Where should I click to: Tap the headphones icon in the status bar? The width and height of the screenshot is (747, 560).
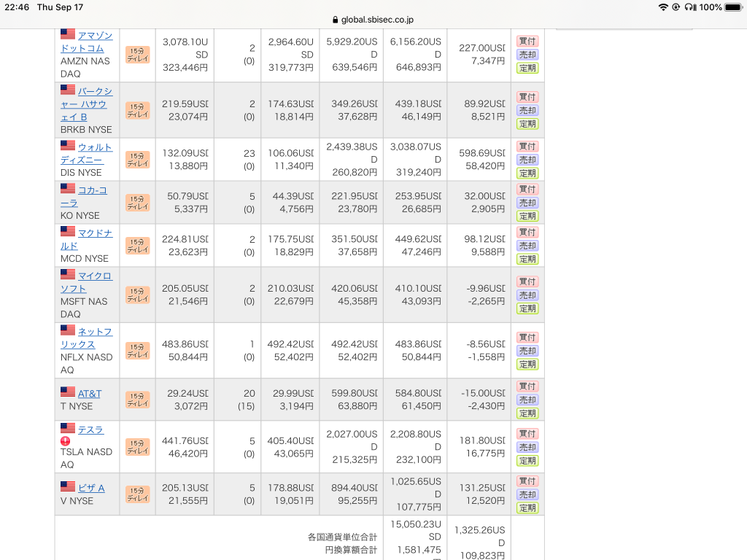(690, 7)
